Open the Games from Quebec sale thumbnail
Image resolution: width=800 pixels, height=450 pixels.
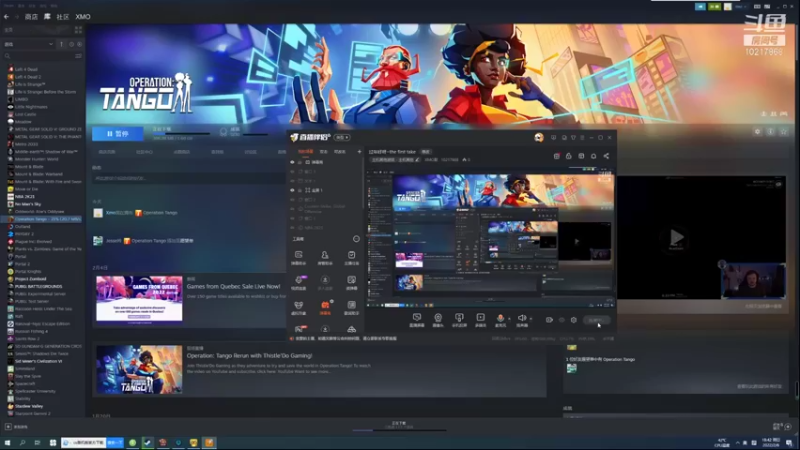click(139, 299)
